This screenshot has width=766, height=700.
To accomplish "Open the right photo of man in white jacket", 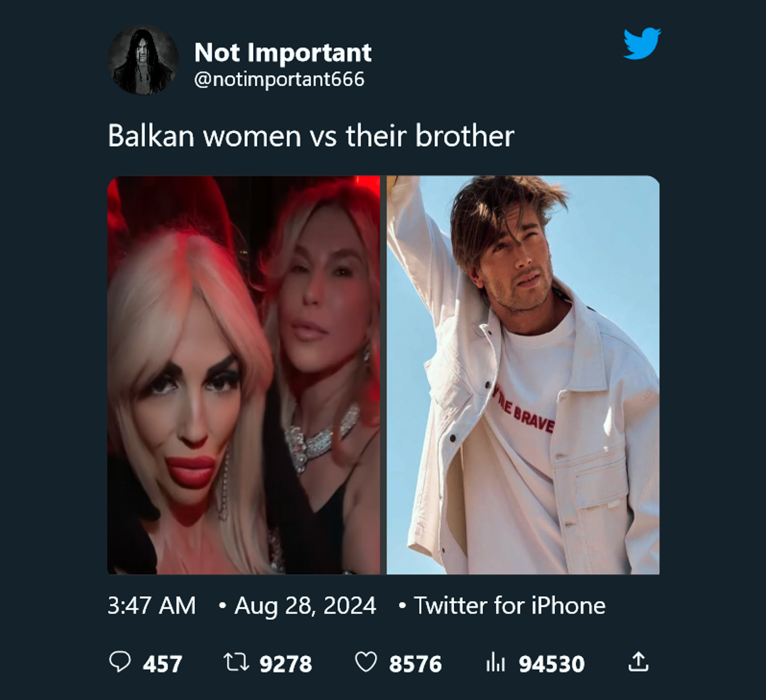I will 523,375.
